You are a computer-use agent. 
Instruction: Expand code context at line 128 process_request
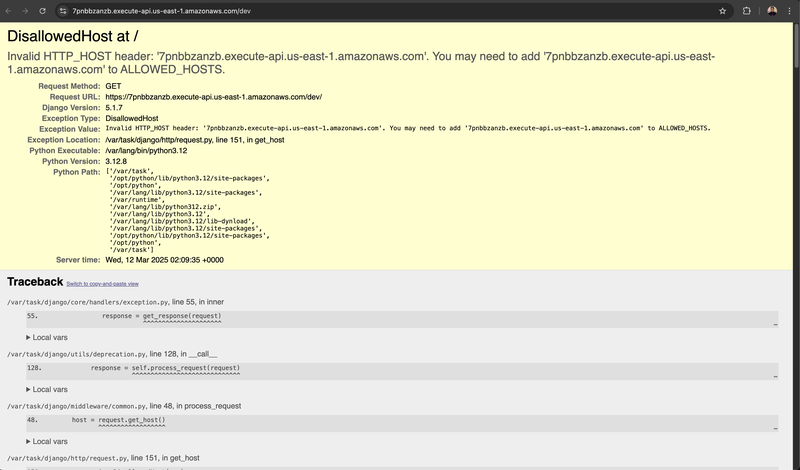[x=402, y=371]
